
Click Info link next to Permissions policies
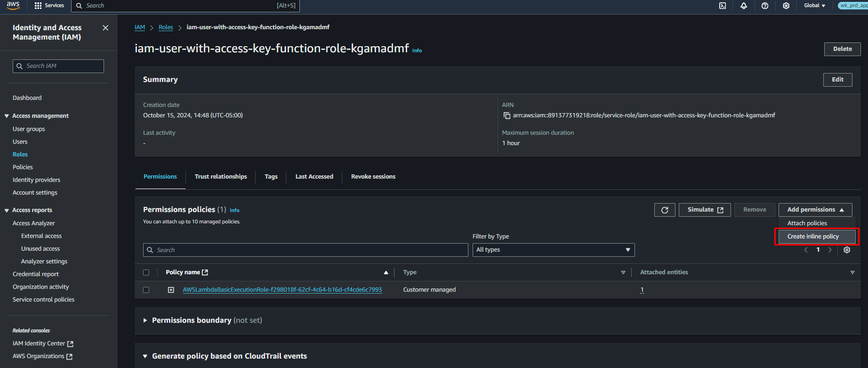(x=234, y=210)
